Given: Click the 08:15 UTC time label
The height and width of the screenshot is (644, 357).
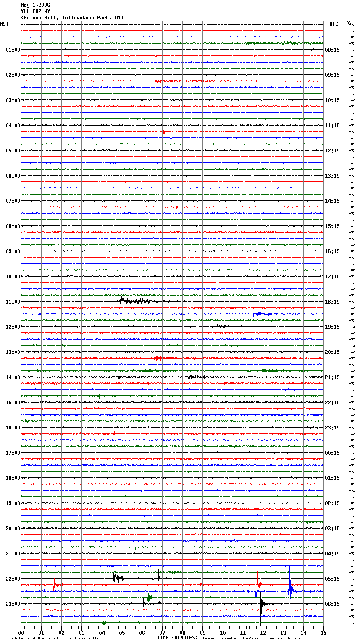Looking at the screenshot, I should [332, 50].
